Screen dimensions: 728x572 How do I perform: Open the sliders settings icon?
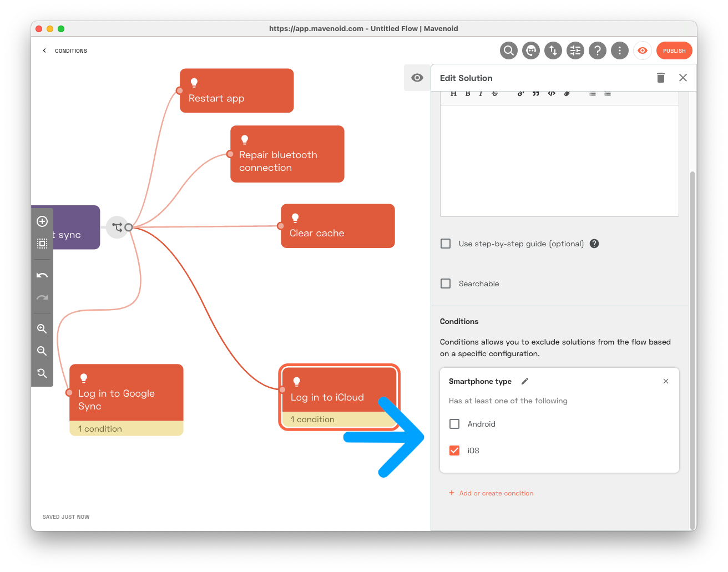(x=575, y=50)
